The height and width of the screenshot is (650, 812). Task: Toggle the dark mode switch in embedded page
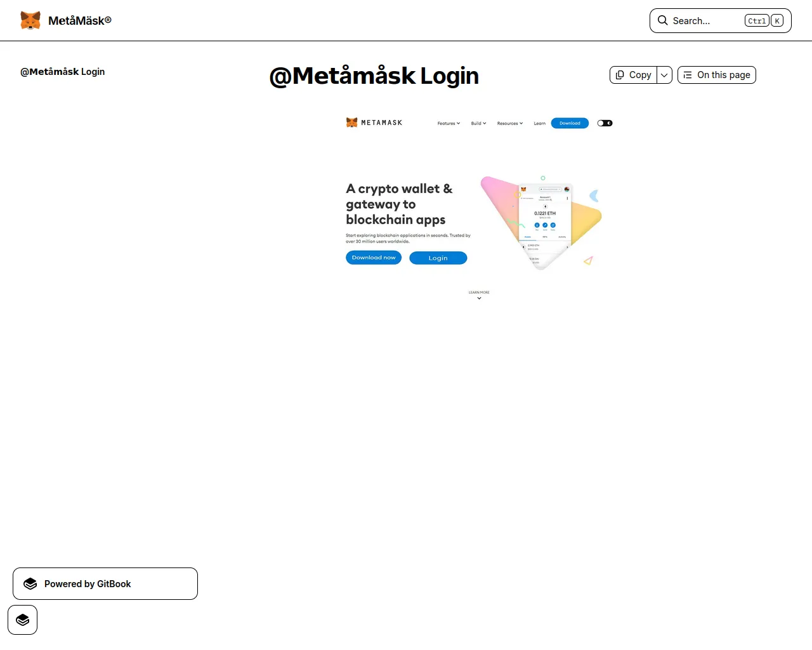coord(605,123)
